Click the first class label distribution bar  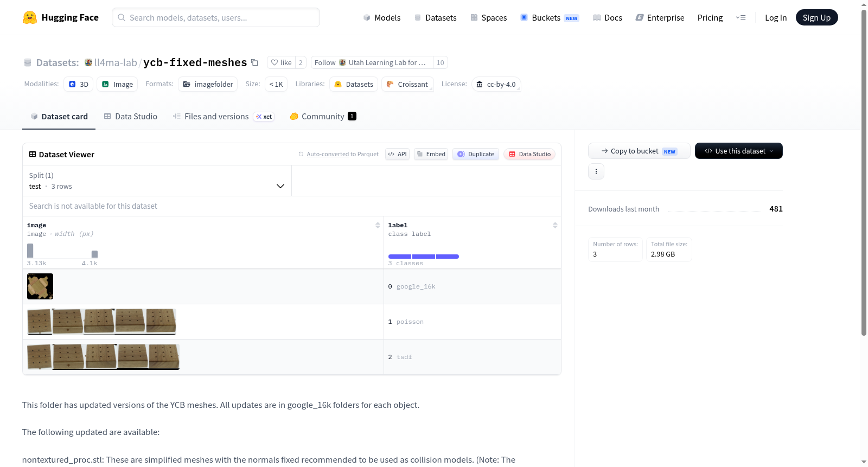400,257
